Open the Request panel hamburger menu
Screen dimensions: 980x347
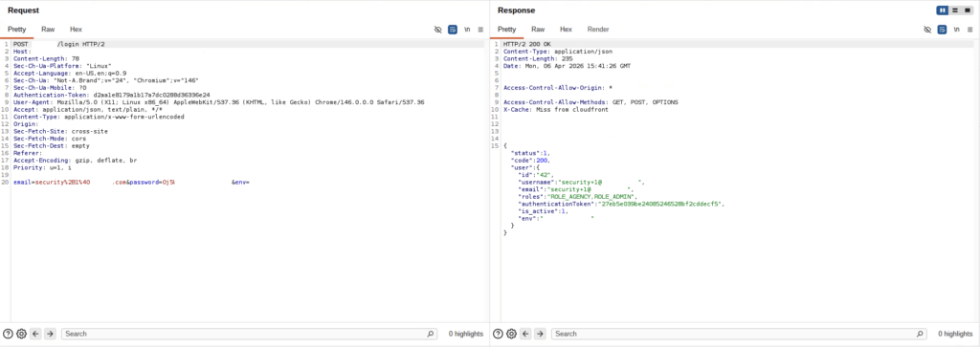click(x=480, y=30)
